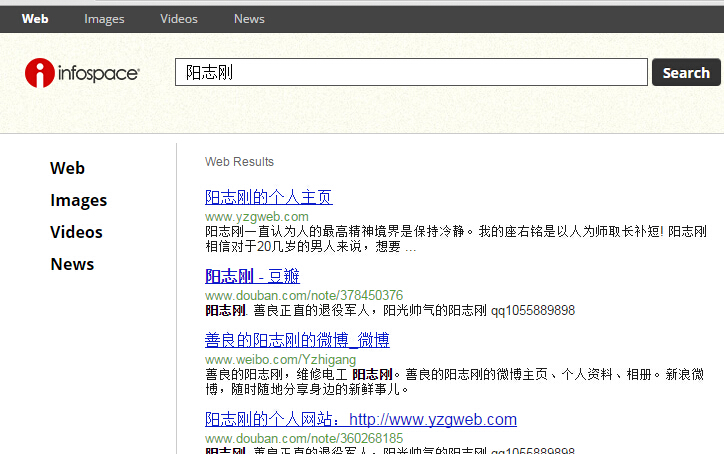The height and width of the screenshot is (454, 724).
Task: Select Images in the left sidebar
Action: [x=78, y=200]
